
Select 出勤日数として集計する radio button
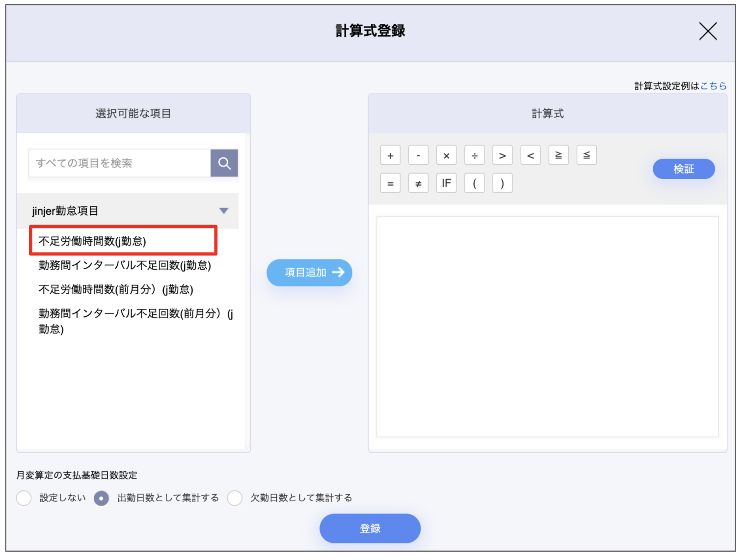click(x=102, y=498)
